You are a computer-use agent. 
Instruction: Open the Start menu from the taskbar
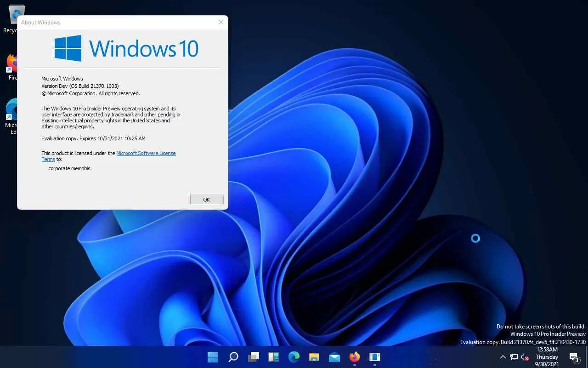(x=213, y=357)
